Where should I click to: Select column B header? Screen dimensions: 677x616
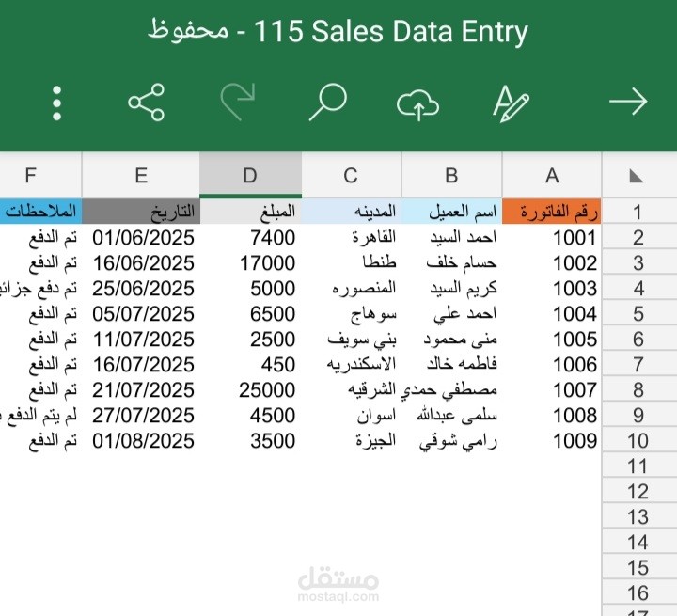pos(451,175)
